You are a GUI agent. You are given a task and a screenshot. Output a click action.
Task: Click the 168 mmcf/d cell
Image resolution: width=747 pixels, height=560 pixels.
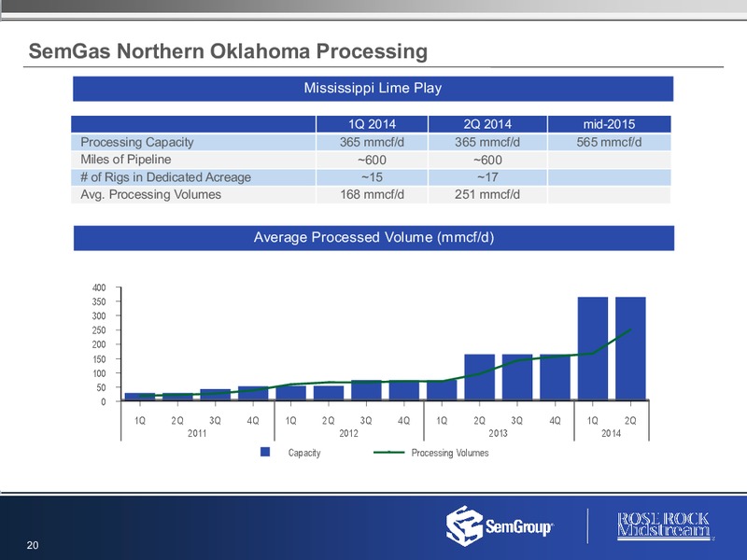pos(372,194)
